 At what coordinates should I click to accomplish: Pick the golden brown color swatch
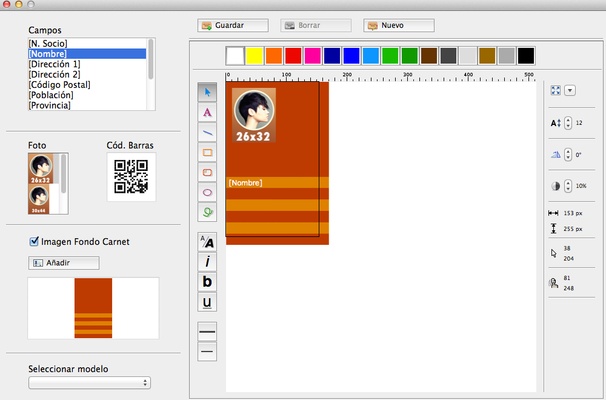click(487, 56)
